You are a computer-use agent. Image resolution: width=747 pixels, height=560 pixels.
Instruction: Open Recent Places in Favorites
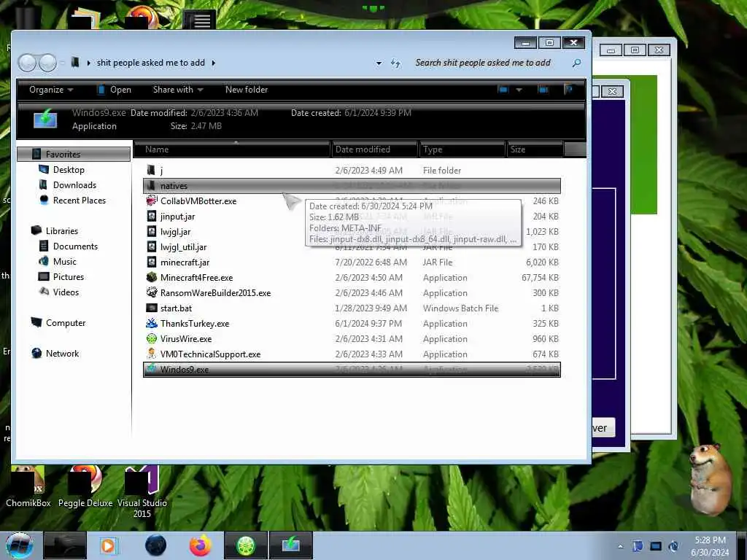79,200
